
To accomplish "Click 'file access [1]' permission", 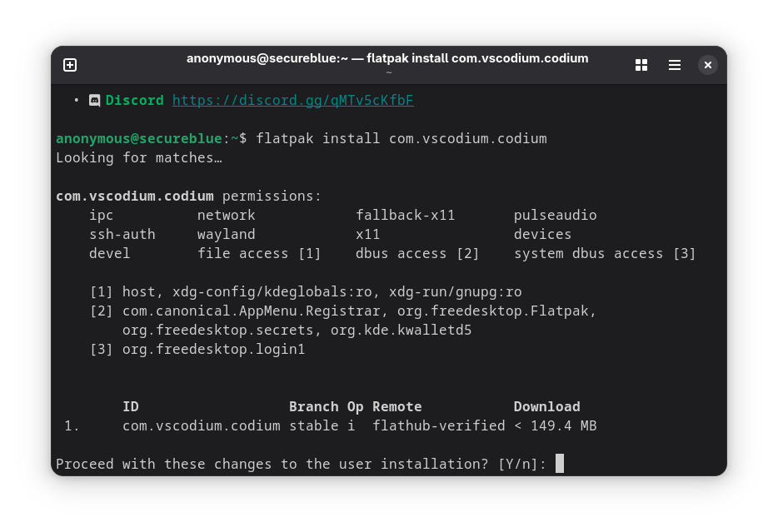I will tap(260, 253).
